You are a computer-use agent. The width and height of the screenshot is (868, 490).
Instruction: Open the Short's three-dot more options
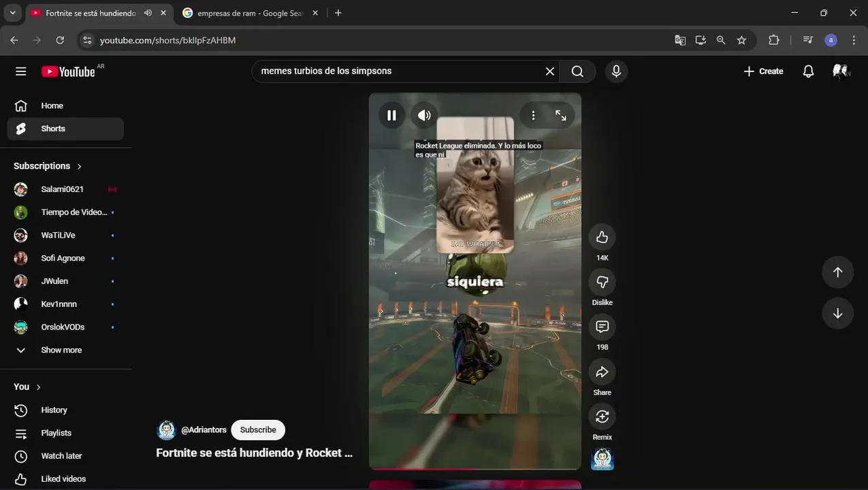(x=533, y=116)
